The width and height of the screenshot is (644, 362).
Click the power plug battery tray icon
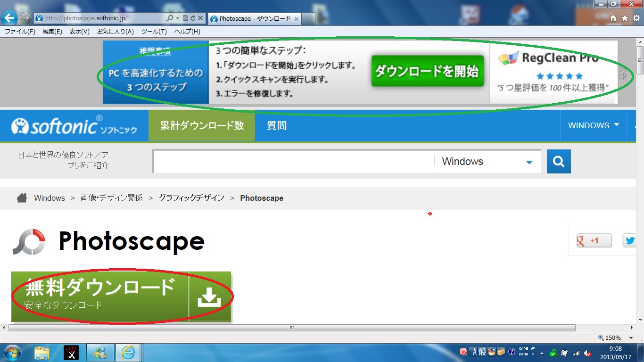pyautogui.click(x=565, y=353)
